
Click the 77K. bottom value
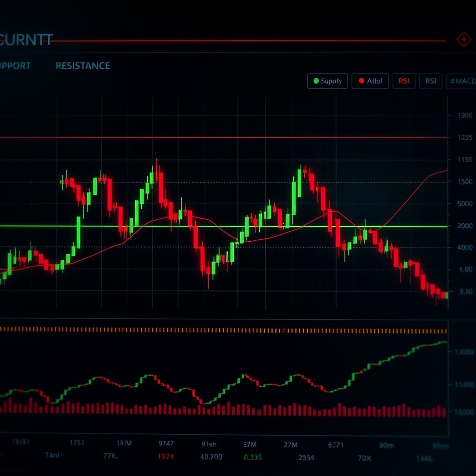coord(111,456)
